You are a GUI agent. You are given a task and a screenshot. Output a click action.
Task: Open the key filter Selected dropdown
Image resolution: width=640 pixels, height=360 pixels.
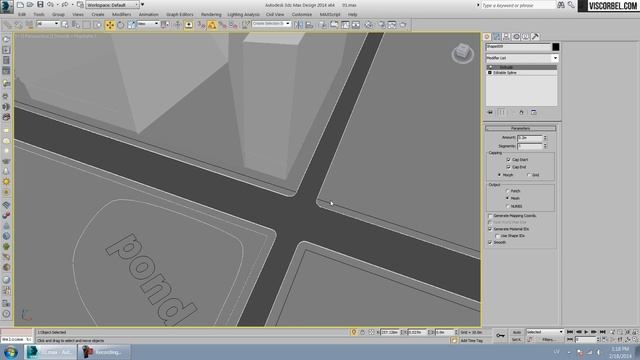pyautogui.click(x=544, y=332)
